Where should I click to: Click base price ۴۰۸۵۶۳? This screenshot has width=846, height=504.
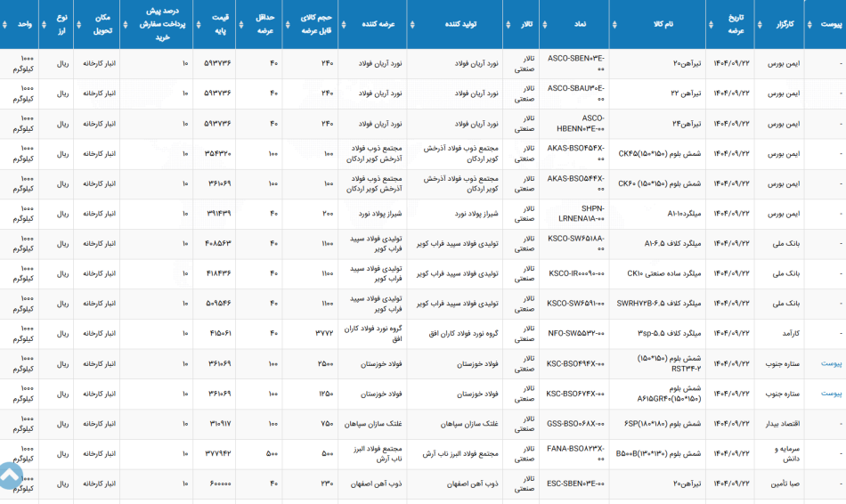coord(218,243)
